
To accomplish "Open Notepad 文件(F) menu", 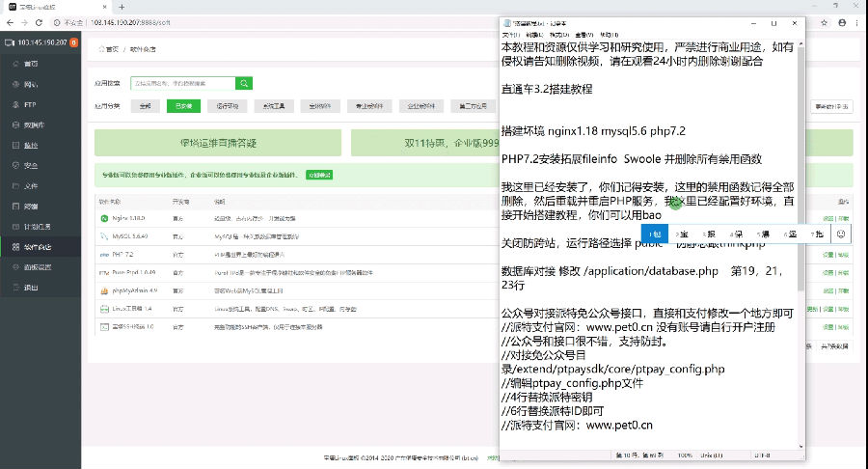I will tap(511, 35).
